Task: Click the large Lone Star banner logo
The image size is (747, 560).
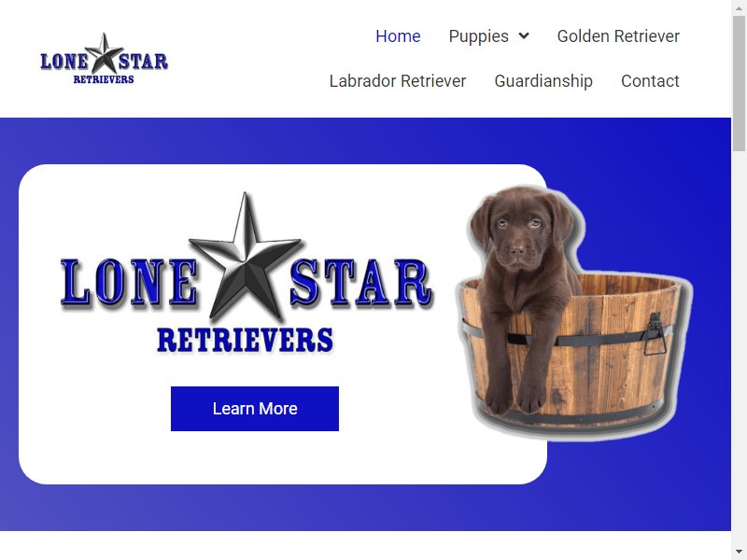Action: pos(247,273)
